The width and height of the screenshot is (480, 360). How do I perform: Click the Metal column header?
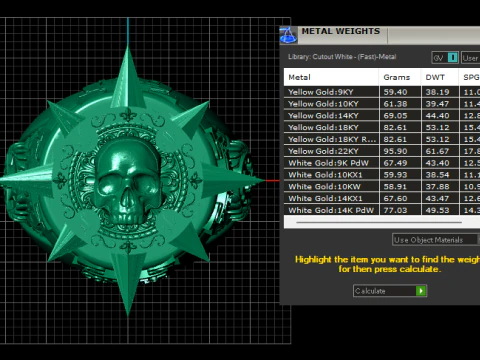(x=331, y=77)
